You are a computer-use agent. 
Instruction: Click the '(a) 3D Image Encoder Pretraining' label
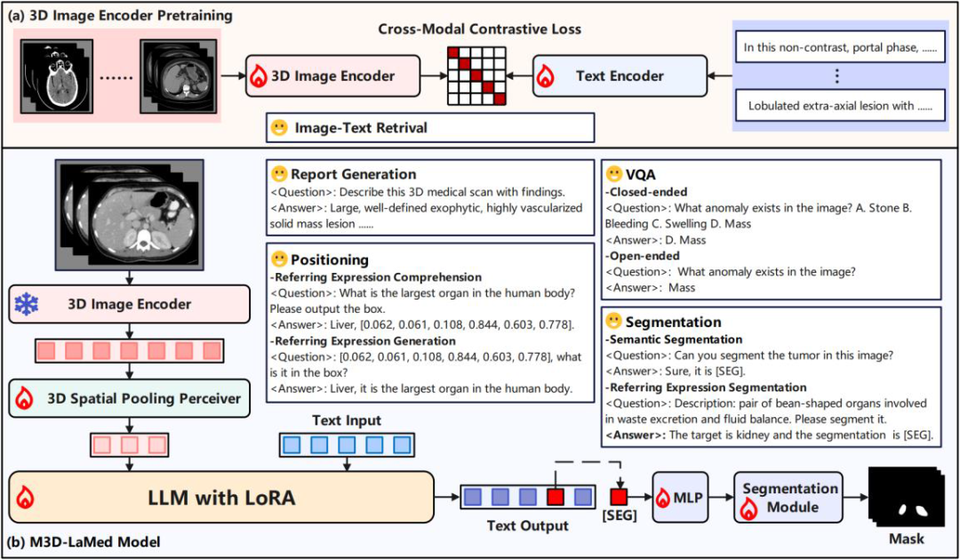pyautogui.click(x=119, y=13)
